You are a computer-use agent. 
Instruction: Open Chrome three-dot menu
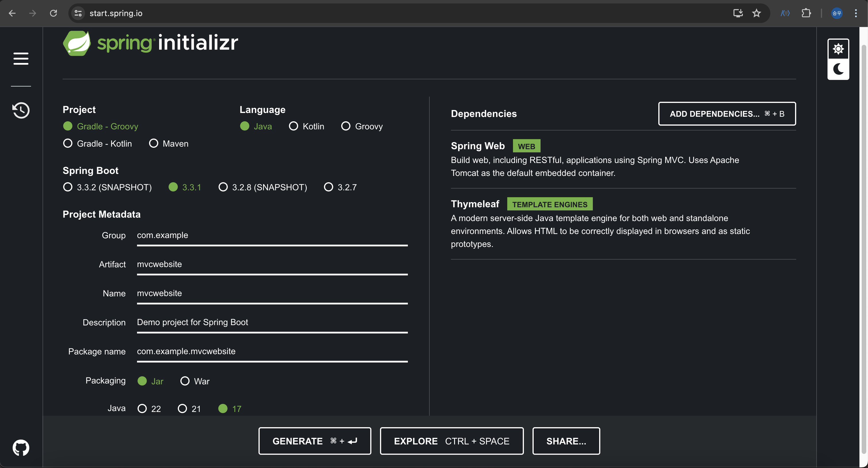click(856, 13)
